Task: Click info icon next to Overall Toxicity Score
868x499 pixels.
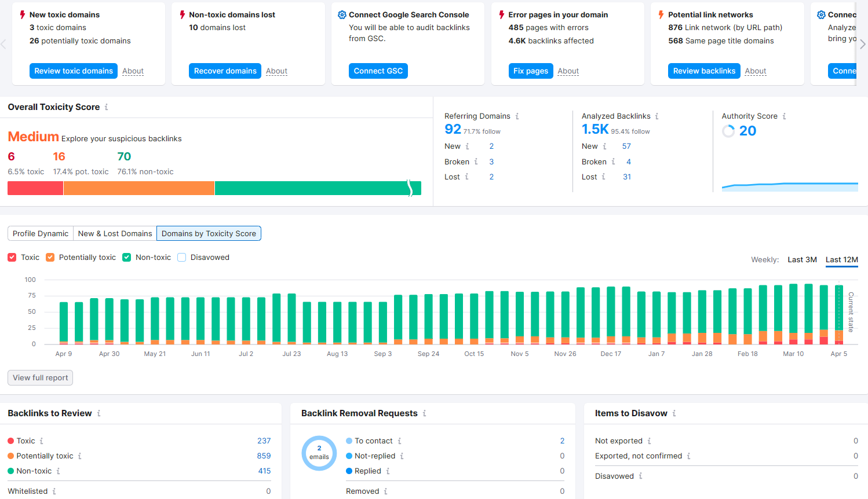Action: click(x=106, y=107)
